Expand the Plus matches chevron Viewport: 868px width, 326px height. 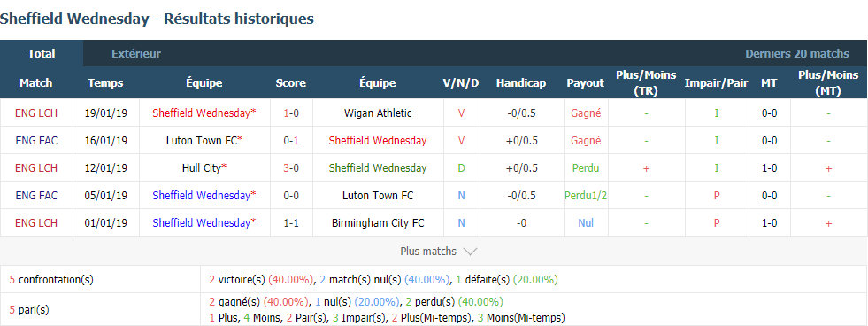[470, 252]
